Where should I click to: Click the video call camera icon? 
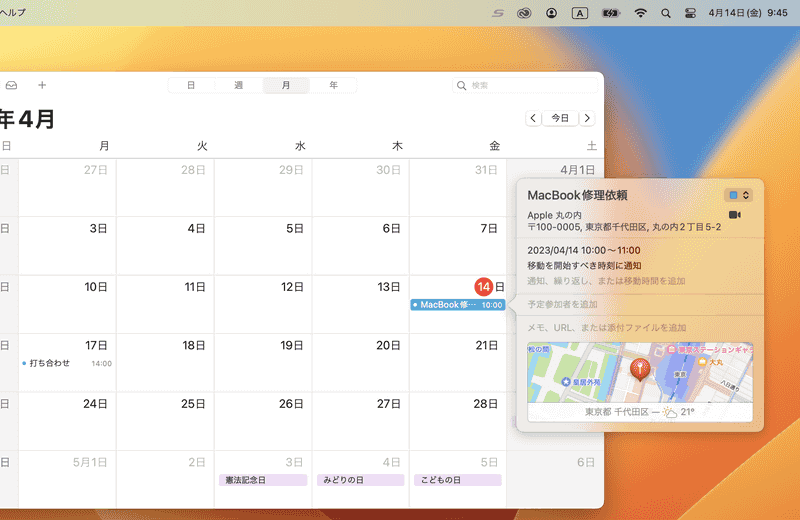pos(735,215)
